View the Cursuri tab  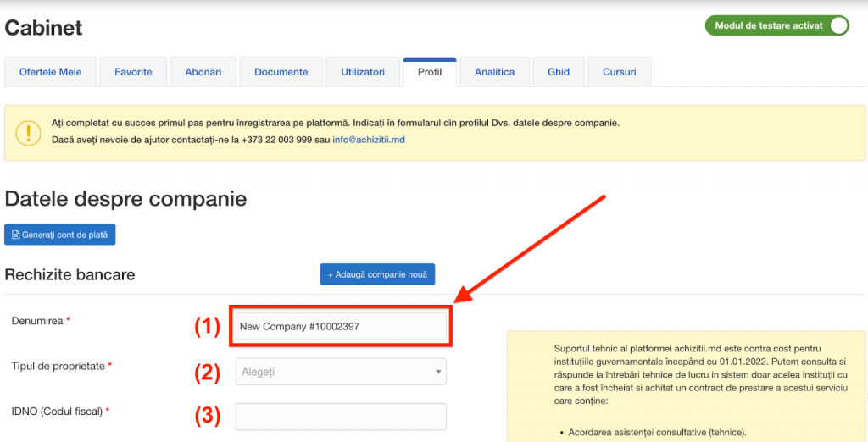tap(619, 72)
